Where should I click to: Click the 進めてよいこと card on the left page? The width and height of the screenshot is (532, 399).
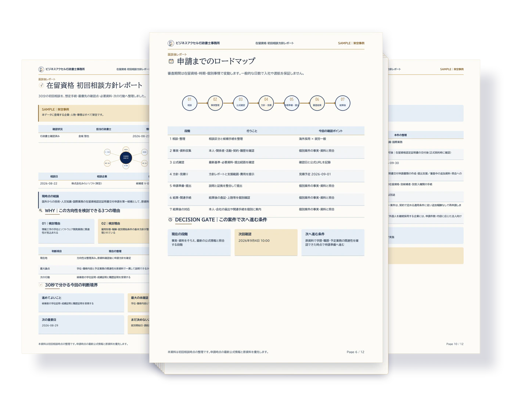[x=81, y=303]
